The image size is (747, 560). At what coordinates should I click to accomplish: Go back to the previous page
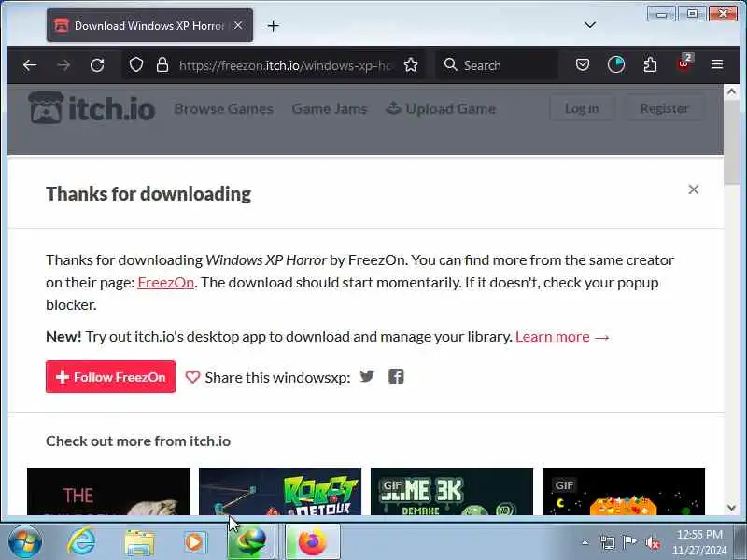pyautogui.click(x=30, y=64)
